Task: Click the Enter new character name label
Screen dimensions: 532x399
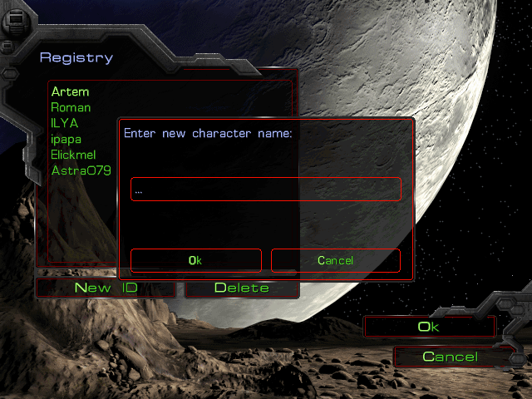Action: pos(208,133)
